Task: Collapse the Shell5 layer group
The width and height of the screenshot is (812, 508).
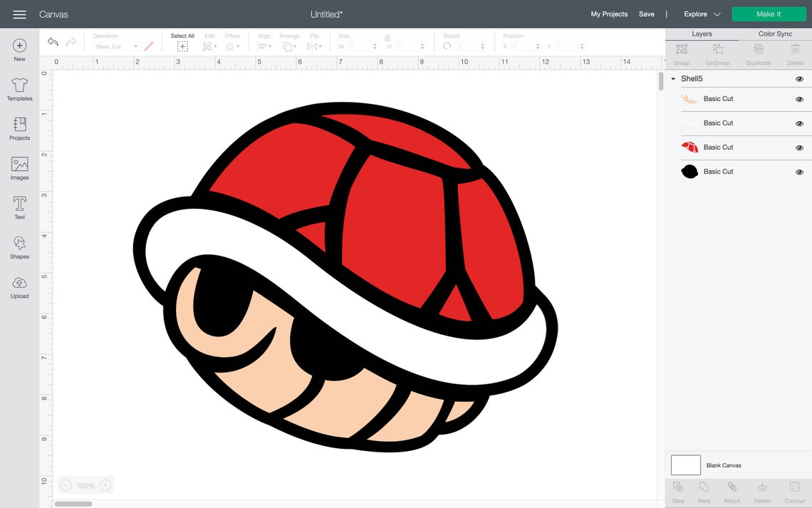Action: [x=672, y=78]
